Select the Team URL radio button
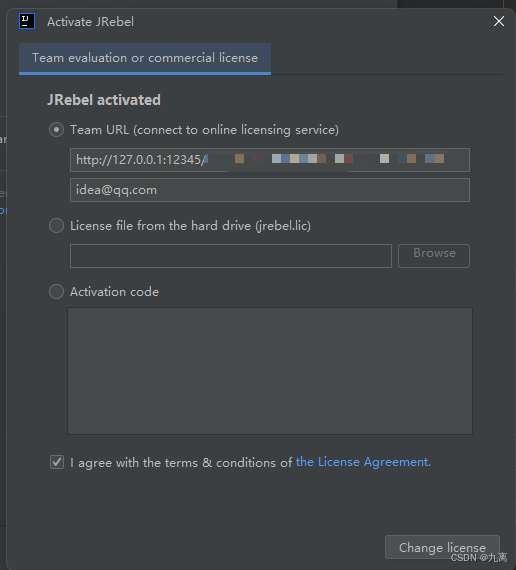 pyautogui.click(x=56, y=130)
